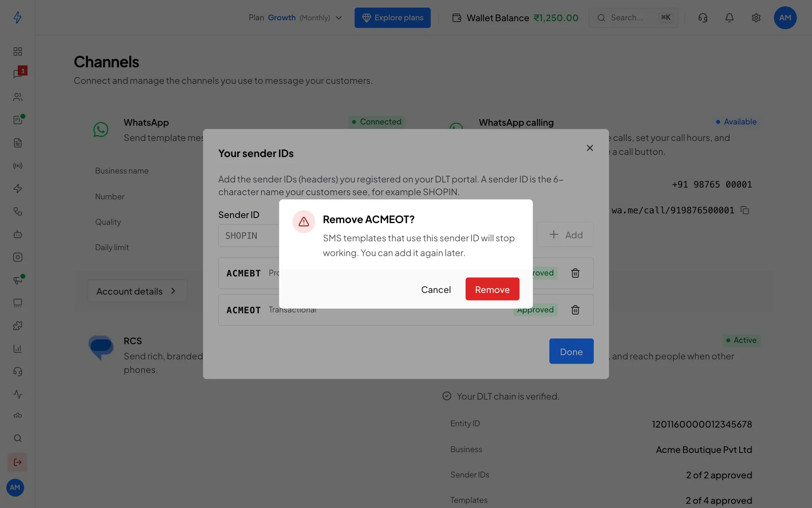This screenshot has height=508, width=812.
Task: Click Done in the sender IDs modal
Action: pos(571,351)
